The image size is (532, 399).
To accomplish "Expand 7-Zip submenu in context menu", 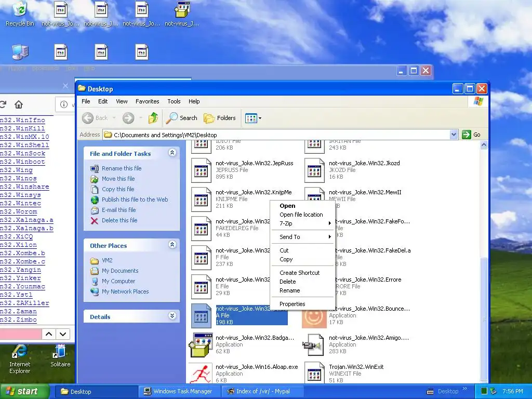I will 303,223.
